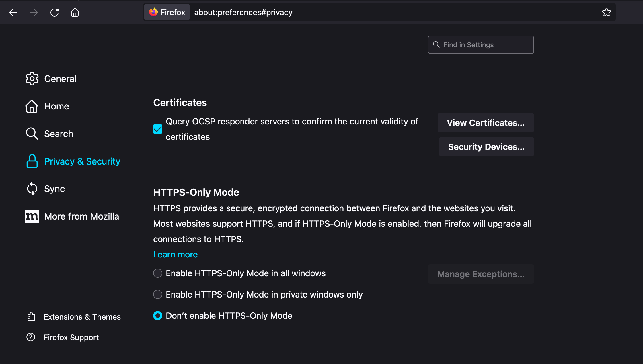Select HTTPS-Only Mode in private windows only

[x=158, y=294]
